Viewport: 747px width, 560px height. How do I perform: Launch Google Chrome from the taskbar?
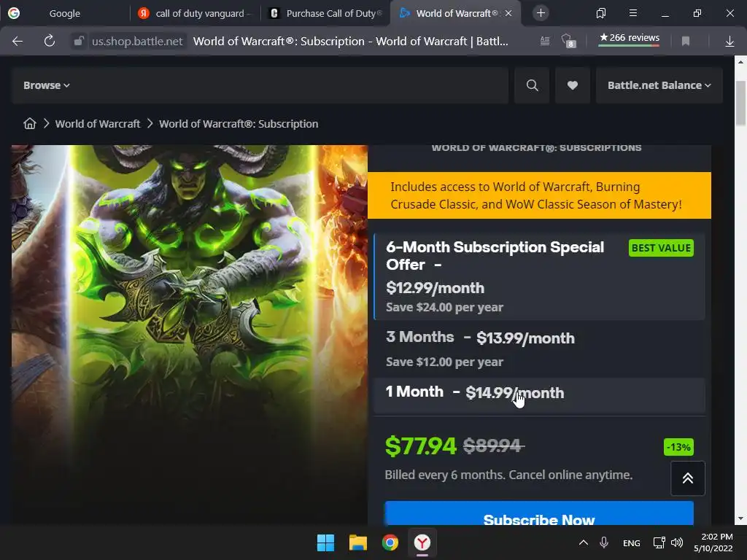(390, 542)
